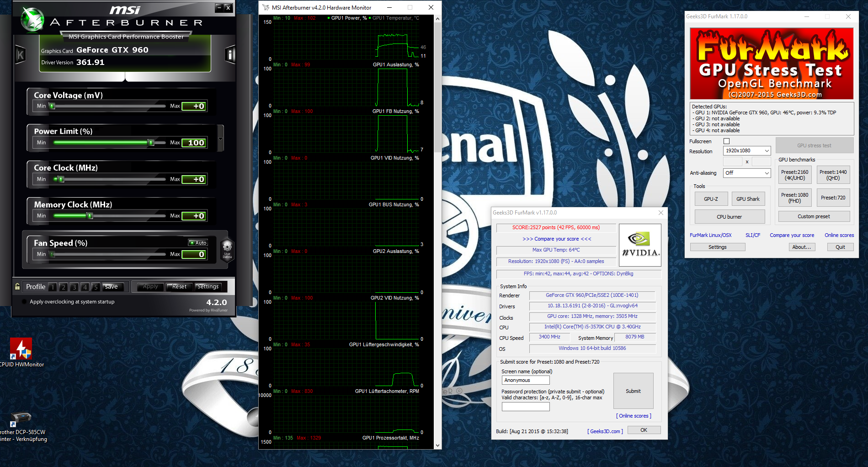Click Reset in Afterburner

coord(179,287)
